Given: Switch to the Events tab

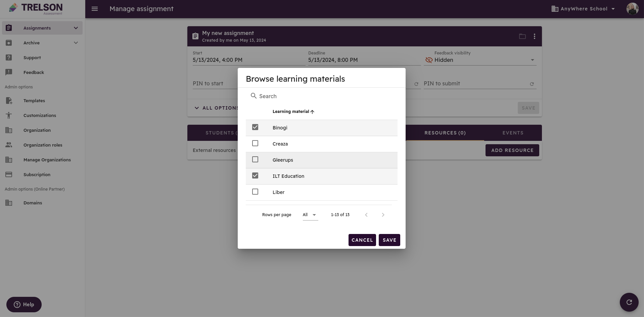Looking at the screenshot, I should [513, 133].
